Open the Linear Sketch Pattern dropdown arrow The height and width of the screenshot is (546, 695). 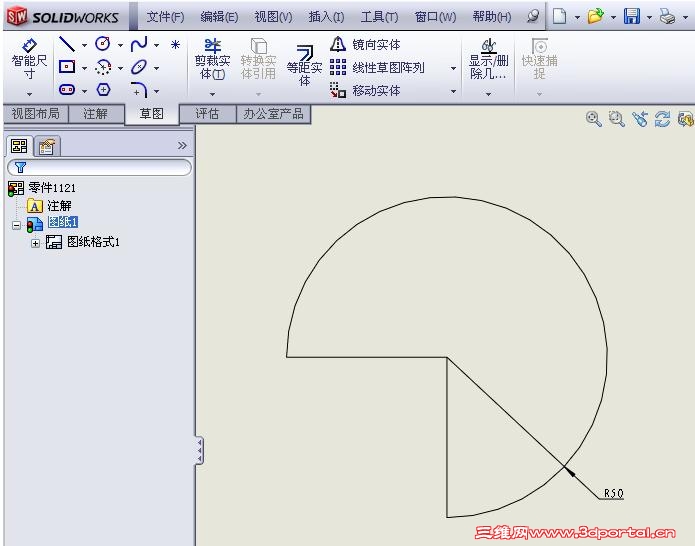click(x=453, y=68)
